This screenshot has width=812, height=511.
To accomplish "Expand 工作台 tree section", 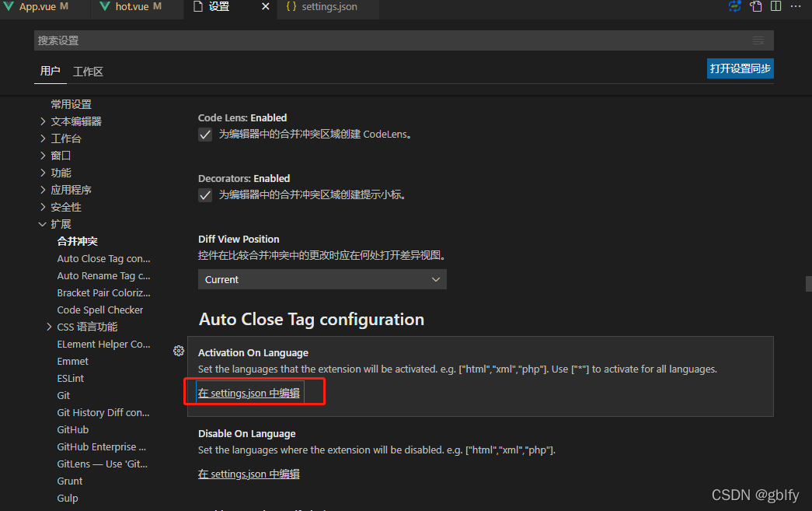I will pyautogui.click(x=43, y=138).
